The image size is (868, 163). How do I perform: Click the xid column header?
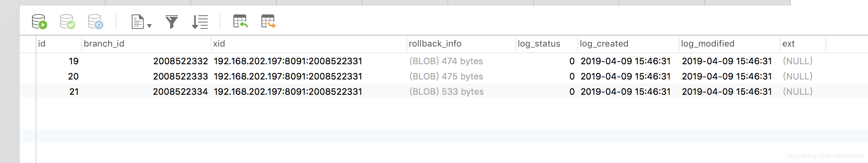219,44
